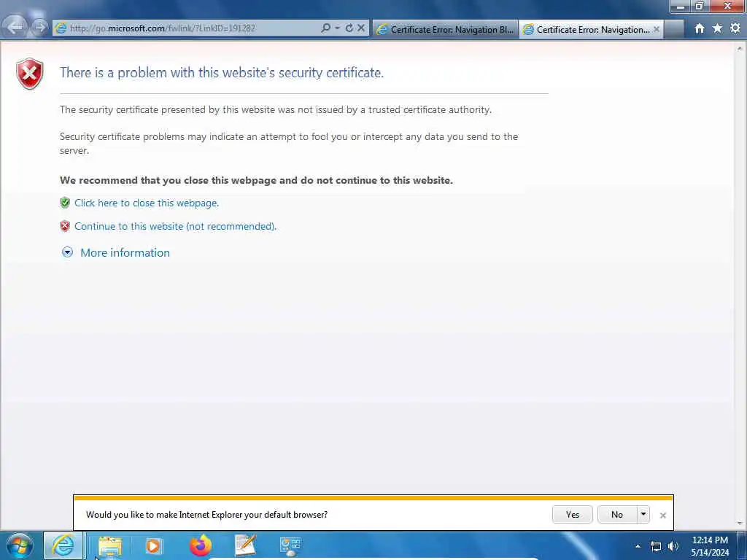Open network status tray icon
The height and width of the screenshot is (560, 747).
coord(656,547)
